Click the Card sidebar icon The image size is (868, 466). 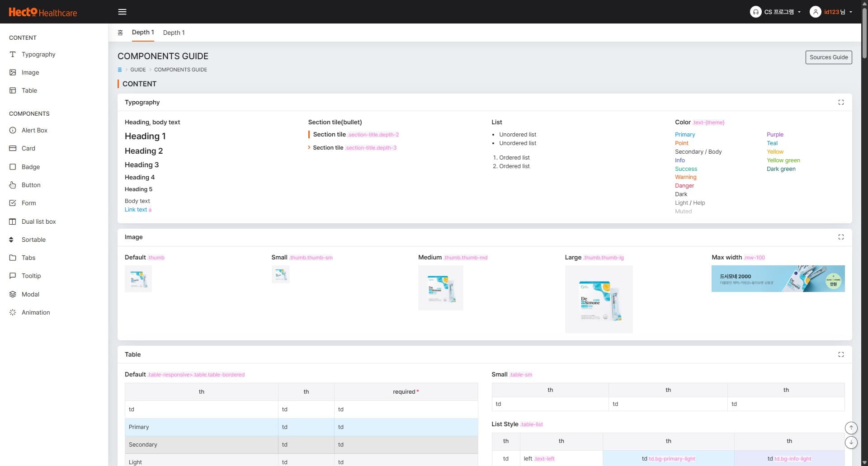click(13, 148)
